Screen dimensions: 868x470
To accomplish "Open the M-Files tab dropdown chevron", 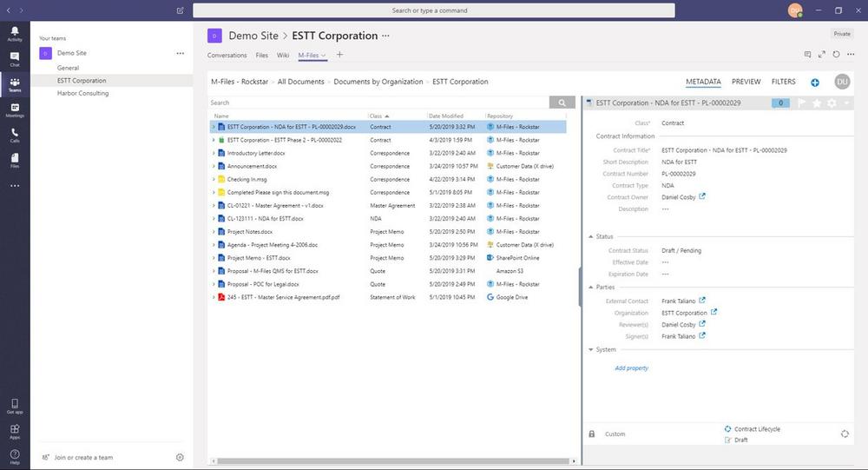I will point(324,56).
